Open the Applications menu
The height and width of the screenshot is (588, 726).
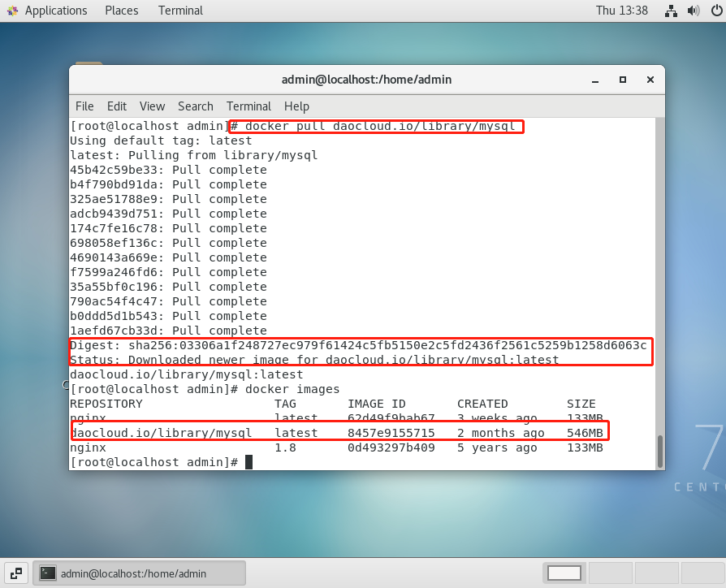[56, 11]
